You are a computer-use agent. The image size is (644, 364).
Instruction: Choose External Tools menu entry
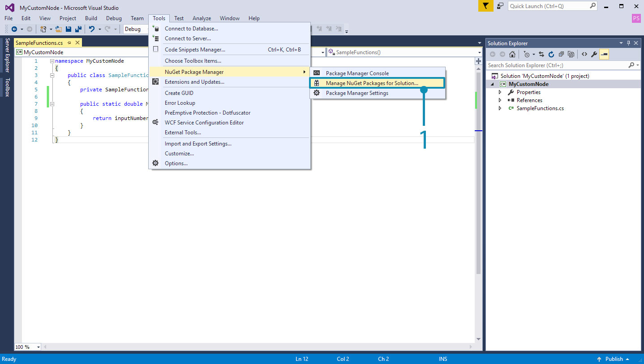(x=229, y=133)
